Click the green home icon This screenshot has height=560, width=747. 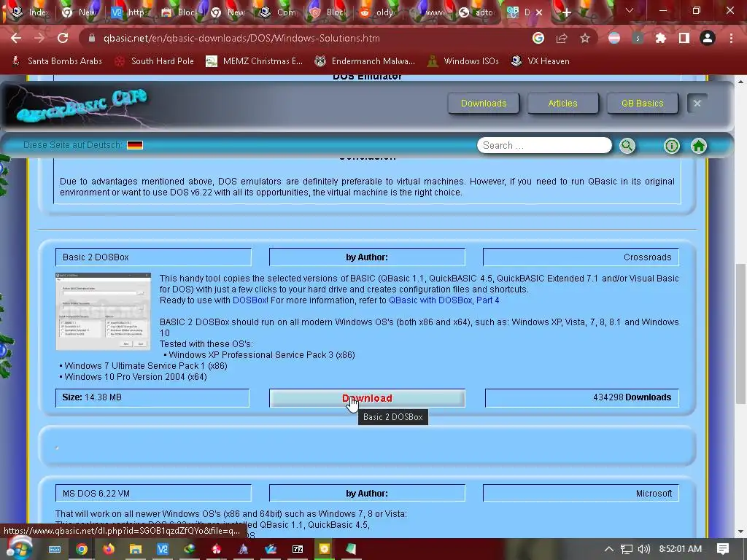coord(699,146)
